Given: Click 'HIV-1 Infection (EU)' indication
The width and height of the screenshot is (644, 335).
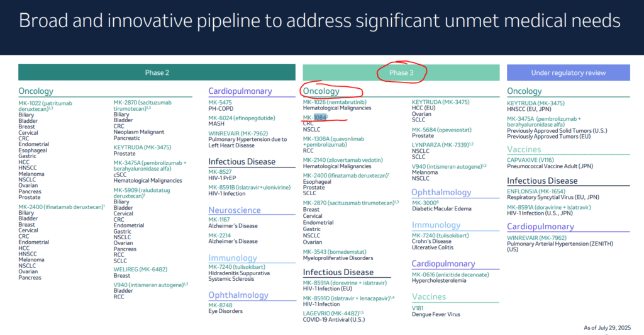Looking at the screenshot, I should (x=327, y=289).
